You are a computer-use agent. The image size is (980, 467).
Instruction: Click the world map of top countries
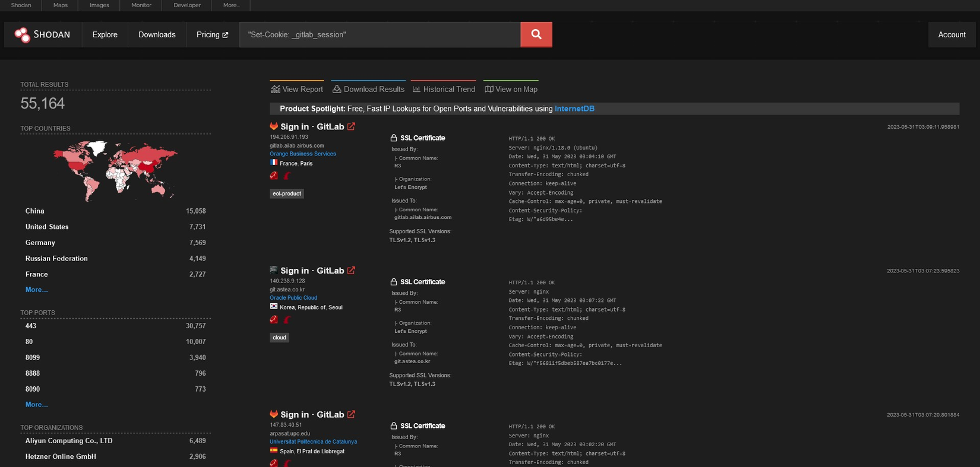pos(115,170)
